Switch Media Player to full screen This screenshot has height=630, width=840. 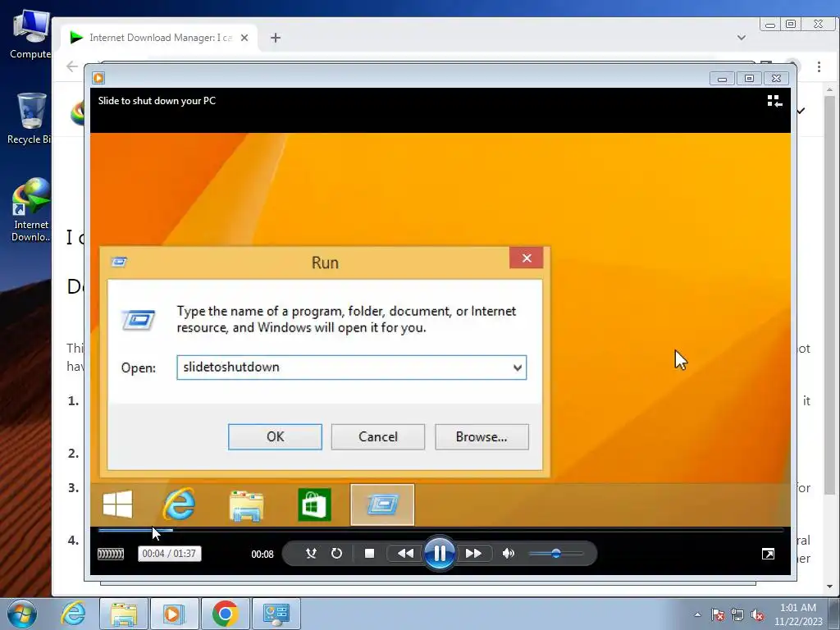(x=768, y=554)
